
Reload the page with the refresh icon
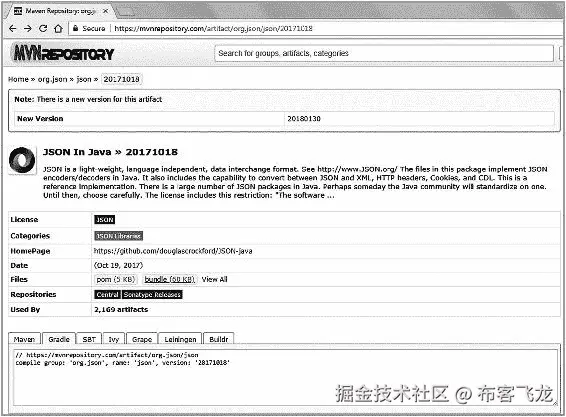click(x=43, y=29)
